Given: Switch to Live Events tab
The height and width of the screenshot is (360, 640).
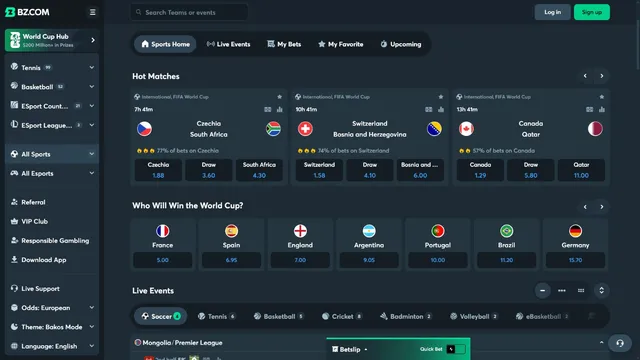Looking at the screenshot, I should [229, 44].
